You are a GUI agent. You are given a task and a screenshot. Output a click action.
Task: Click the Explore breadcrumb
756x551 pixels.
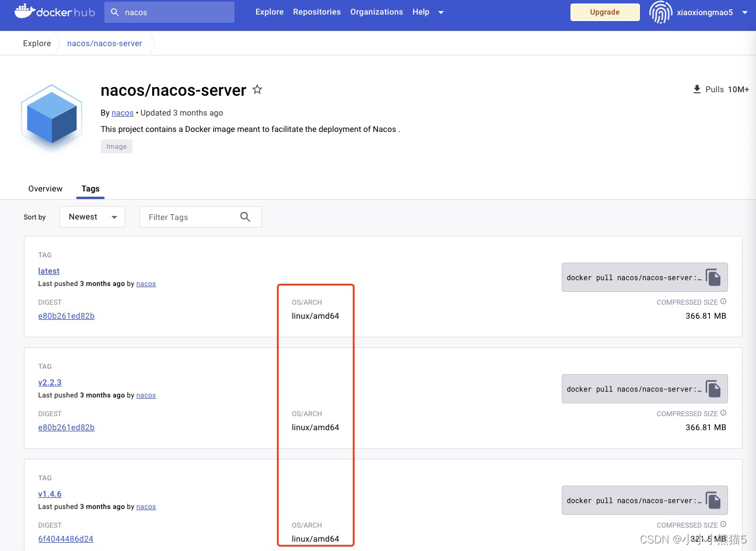[37, 43]
